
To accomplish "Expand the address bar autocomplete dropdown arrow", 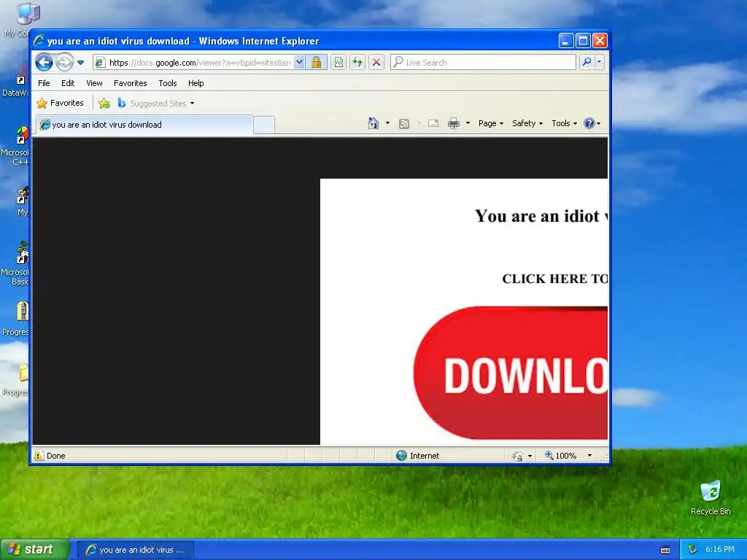I will pyautogui.click(x=299, y=62).
